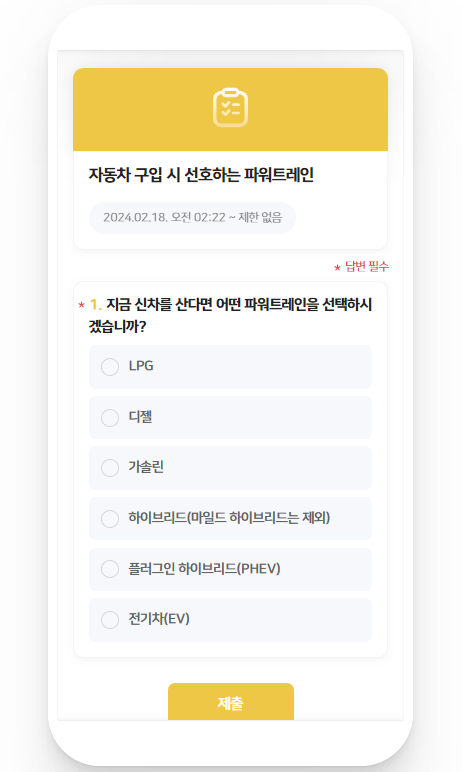
Task: Click the 플러그인 하이브리드(PHEV) label text
Action: click(204, 569)
